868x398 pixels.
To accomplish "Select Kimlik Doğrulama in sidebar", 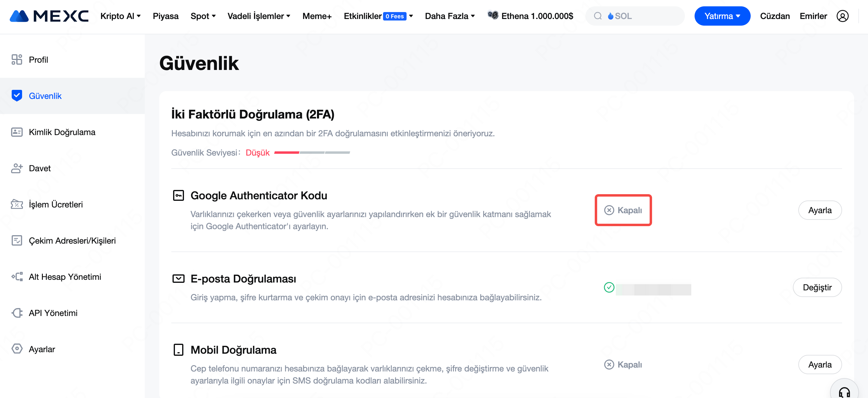I will 72,132.
